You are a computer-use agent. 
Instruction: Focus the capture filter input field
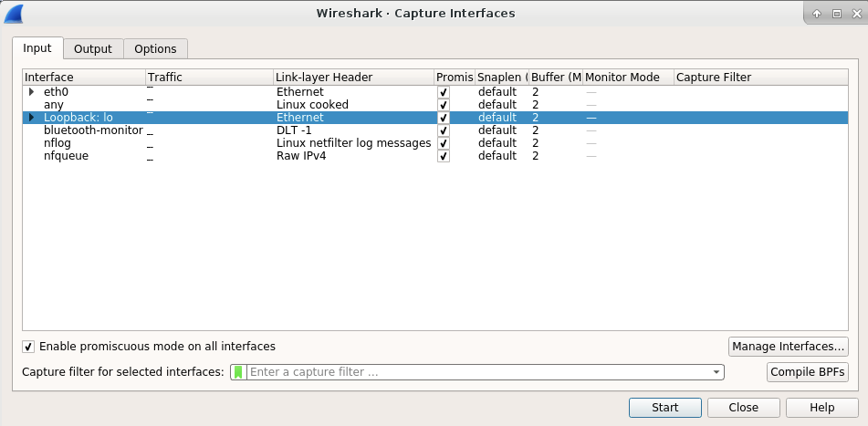coord(479,372)
